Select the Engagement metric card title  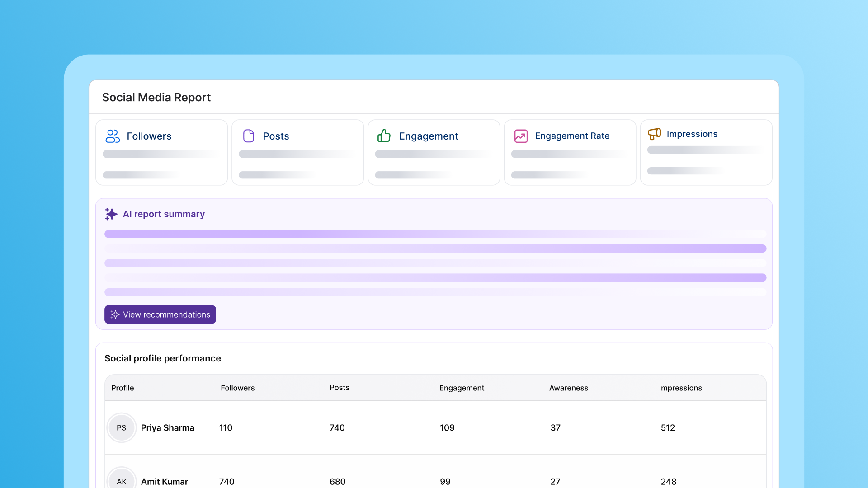pos(429,136)
